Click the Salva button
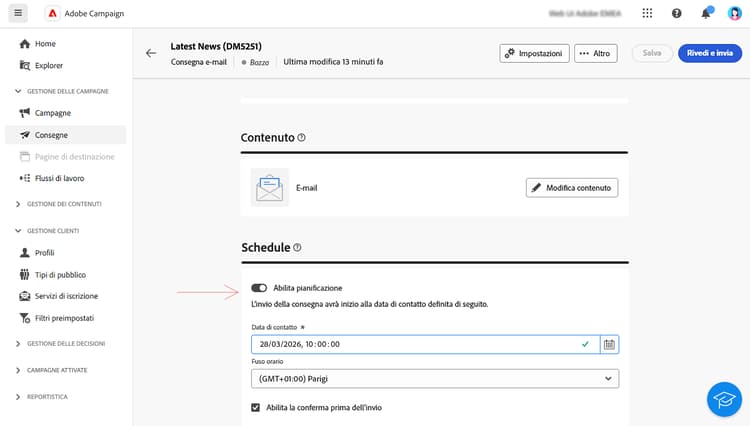 click(x=652, y=53)
